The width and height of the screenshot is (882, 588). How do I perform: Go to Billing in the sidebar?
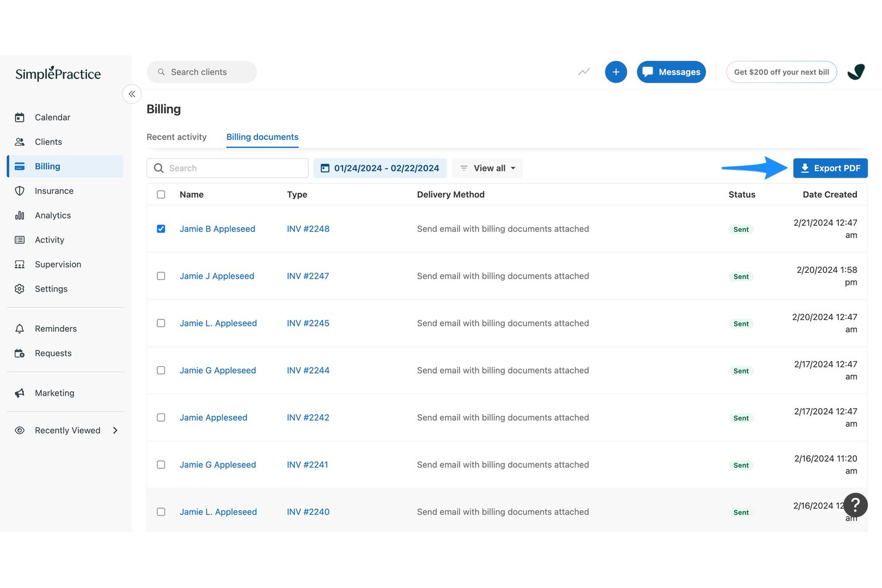tap(65, 166)
